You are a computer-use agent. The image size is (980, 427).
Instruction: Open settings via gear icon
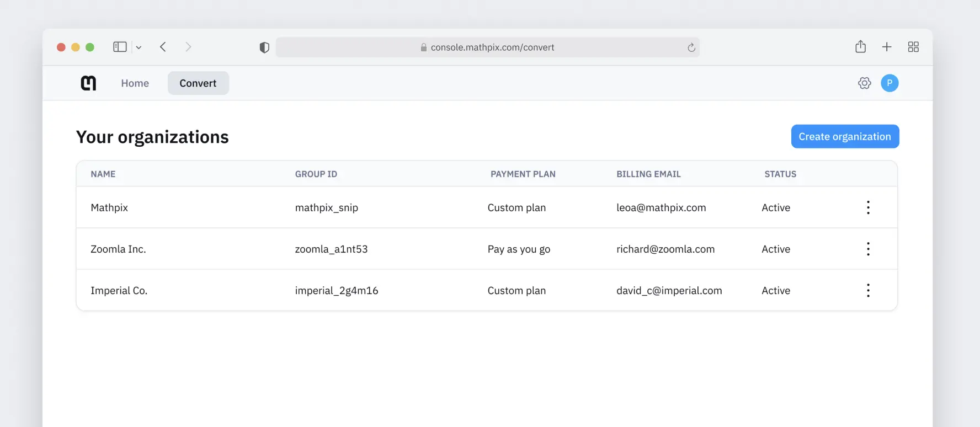[864, 83]
